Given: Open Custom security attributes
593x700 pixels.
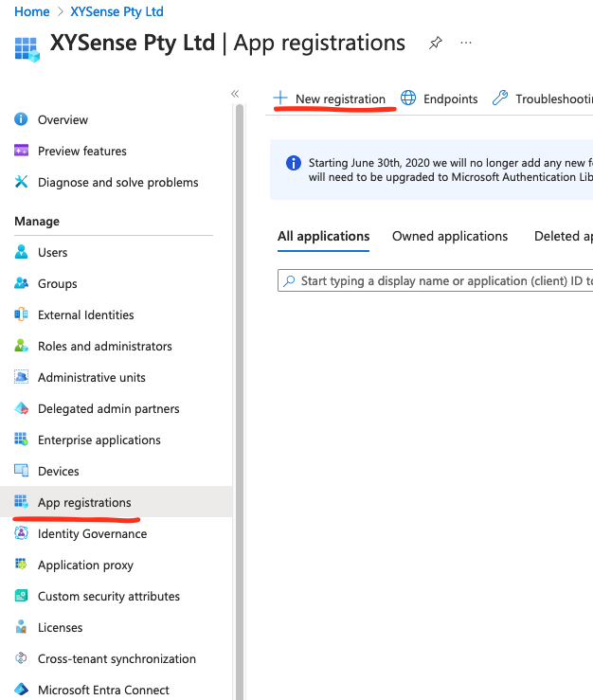Looking at the screenshot, I should tap(109, 597).
